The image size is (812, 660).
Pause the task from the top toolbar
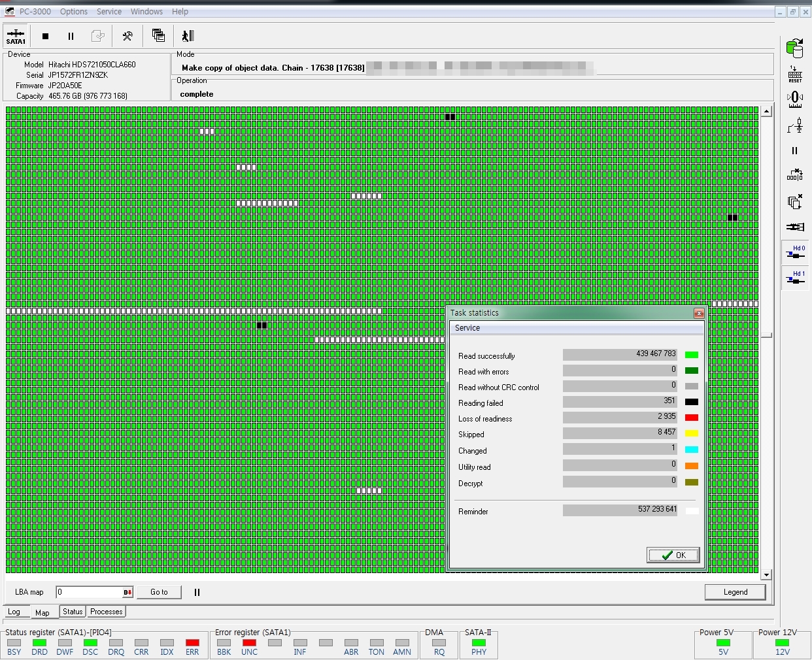(71, 36)
